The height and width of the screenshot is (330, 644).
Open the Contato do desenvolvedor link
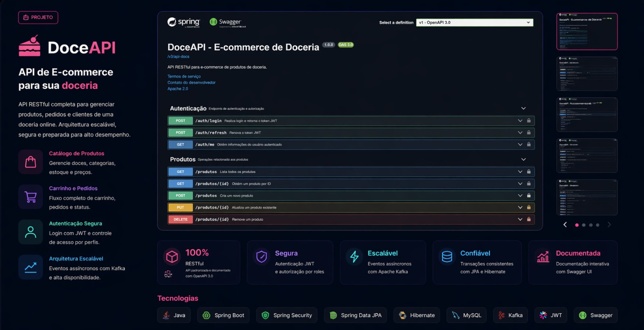pyautogui.click(x=192, y=82)
